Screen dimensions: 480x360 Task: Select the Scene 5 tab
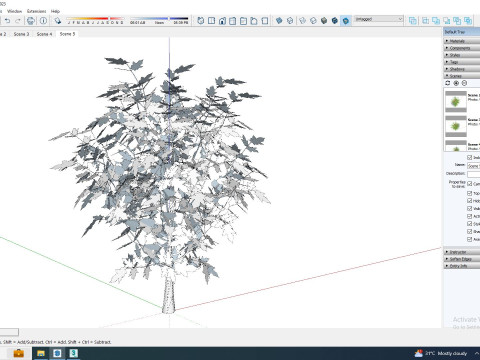tap(67, 34)
